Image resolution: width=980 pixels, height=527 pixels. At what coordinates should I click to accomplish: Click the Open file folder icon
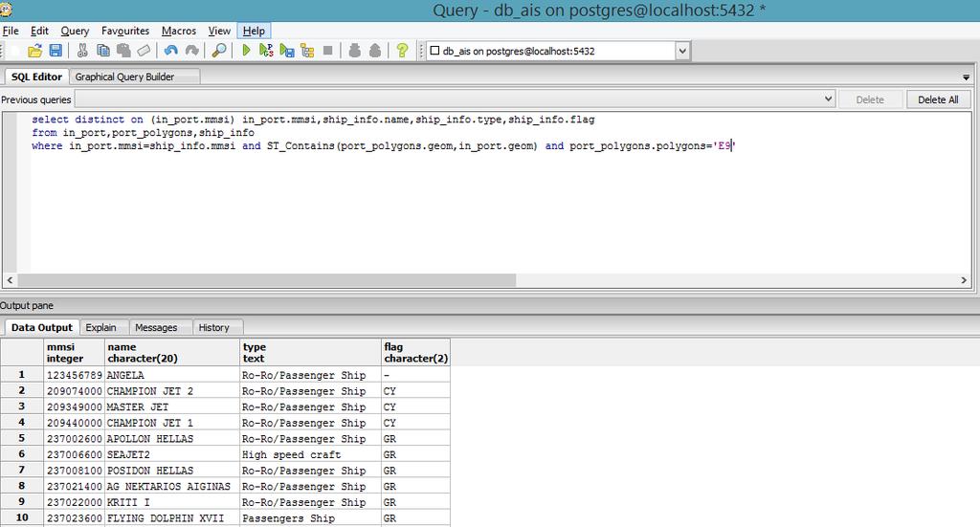coord(35,51)
